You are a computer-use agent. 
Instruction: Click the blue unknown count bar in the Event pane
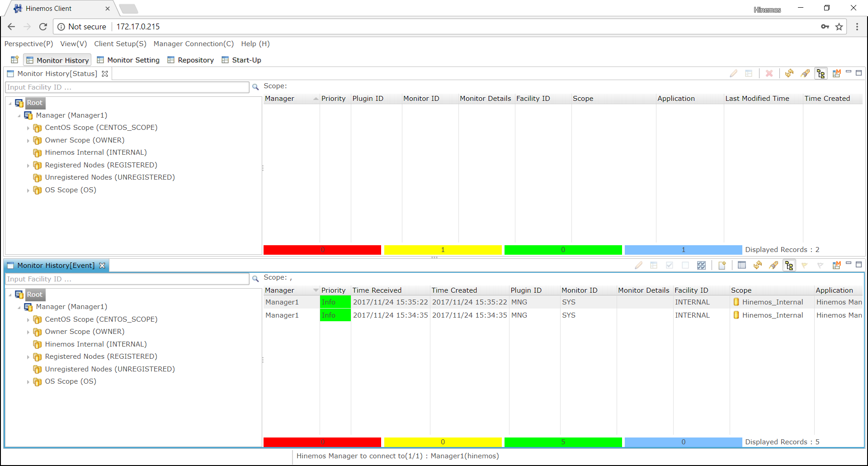click(x=683, y=442)
